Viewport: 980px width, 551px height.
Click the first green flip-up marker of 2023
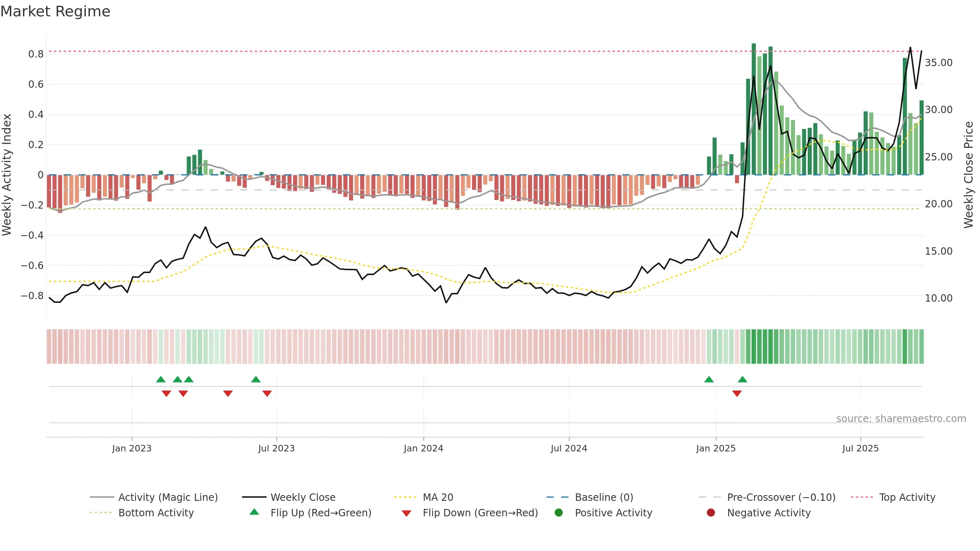(161, 379)
